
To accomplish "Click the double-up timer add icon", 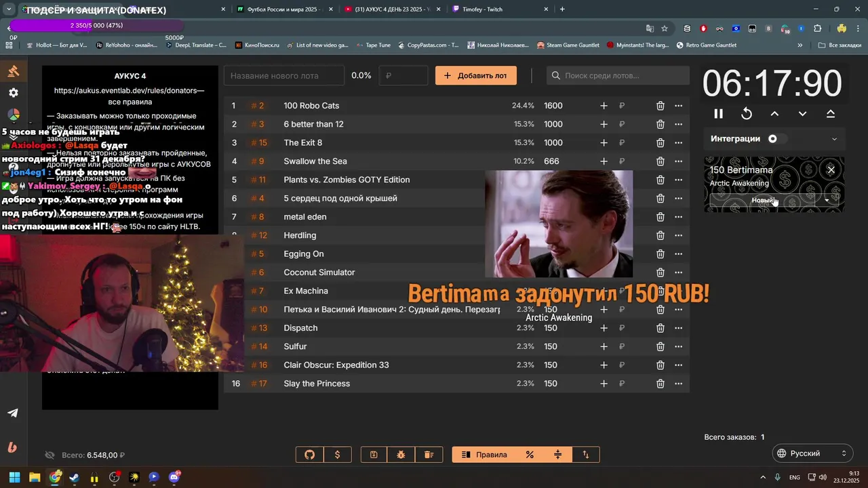I will point(831,114).
